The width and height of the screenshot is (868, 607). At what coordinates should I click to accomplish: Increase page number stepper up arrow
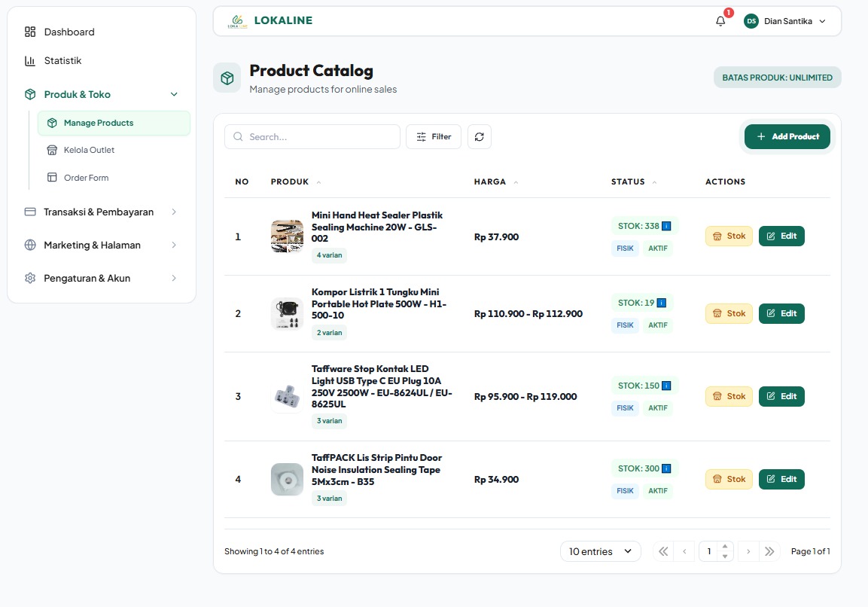coord(725,546)
